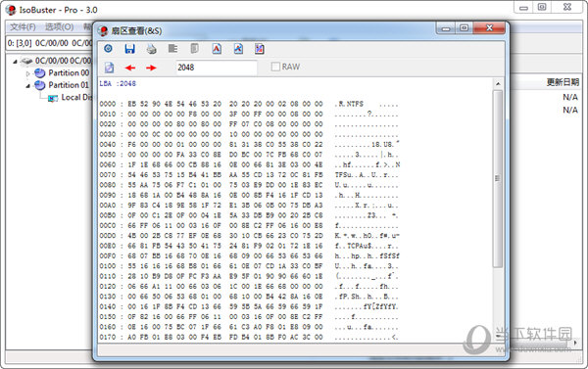Click the TFSu ASCII text on row 0070
This screenshot has width=588, height=369.
point(344,175)
